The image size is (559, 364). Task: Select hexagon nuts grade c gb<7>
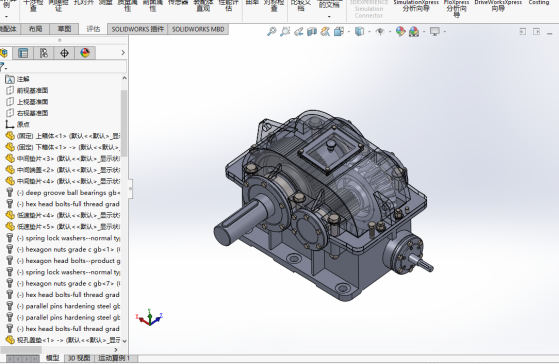tap(63, 283)
